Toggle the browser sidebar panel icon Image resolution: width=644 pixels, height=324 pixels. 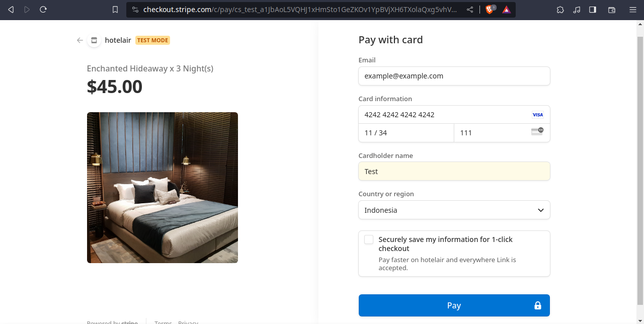tap(593, 10)
